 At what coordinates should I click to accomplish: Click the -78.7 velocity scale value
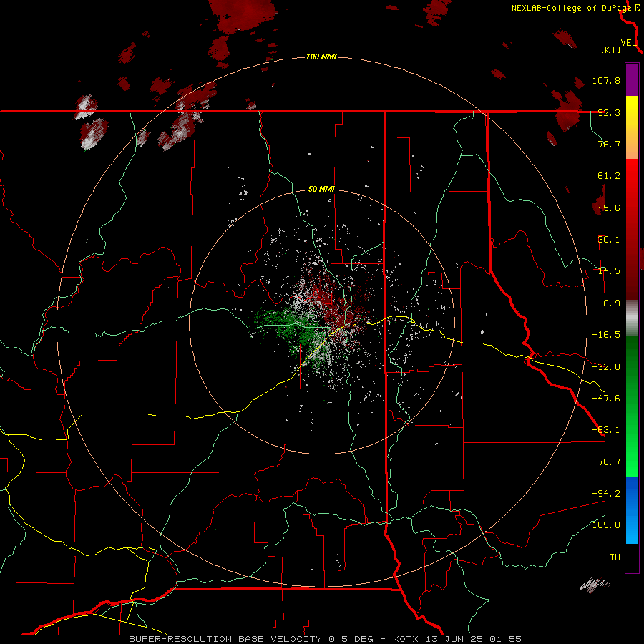point(606,462)
